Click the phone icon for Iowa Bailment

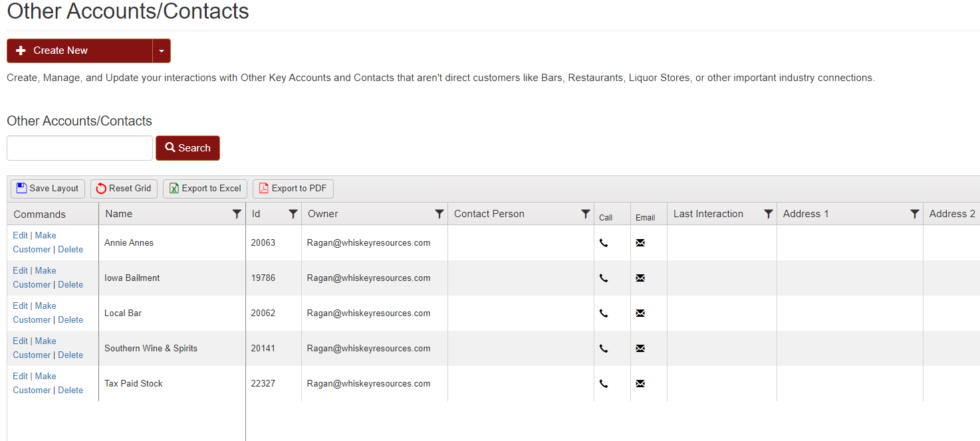(604, 278)
